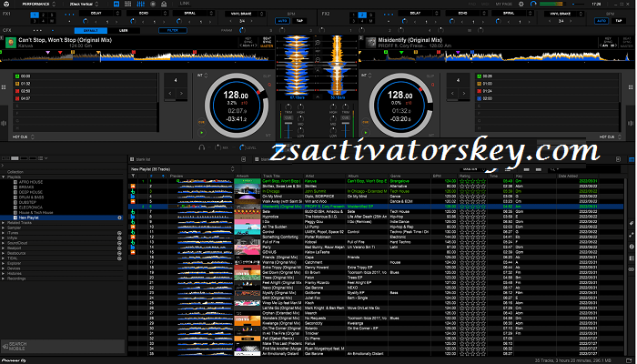The width and height of the screenshot is (637, 364).
Task: Click the plus icon beside New Playlist
Action: click(x=120, y=217)
